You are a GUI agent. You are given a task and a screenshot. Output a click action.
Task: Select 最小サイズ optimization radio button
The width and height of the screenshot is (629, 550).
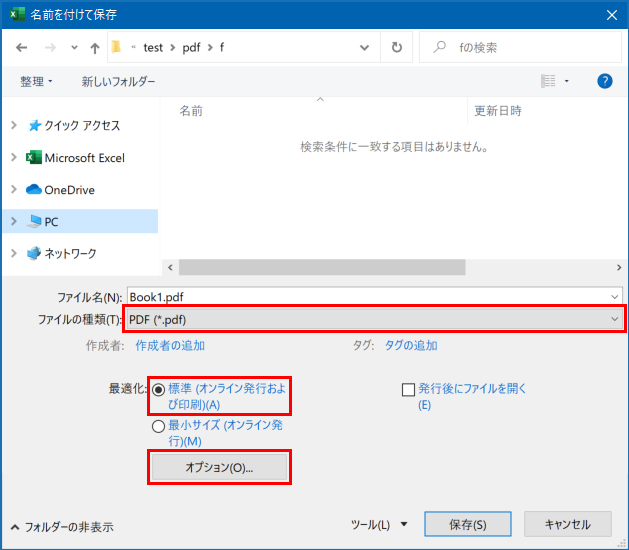(x=158, y=426)
